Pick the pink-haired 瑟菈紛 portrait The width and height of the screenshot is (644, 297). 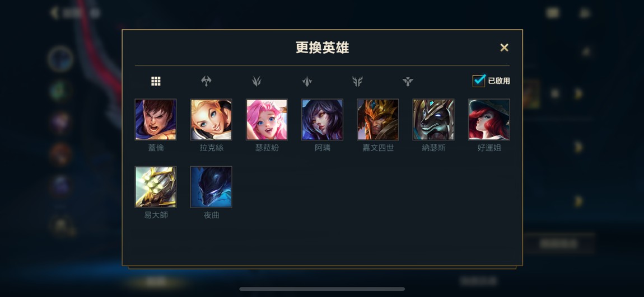pyautogui.click(x=267, y=119)
